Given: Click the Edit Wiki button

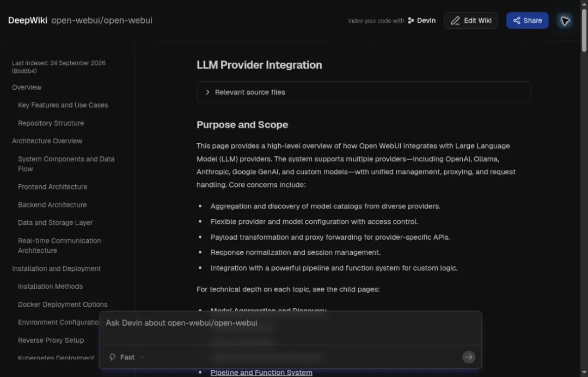Looking at the screenshot, I should tap(471, 21).
